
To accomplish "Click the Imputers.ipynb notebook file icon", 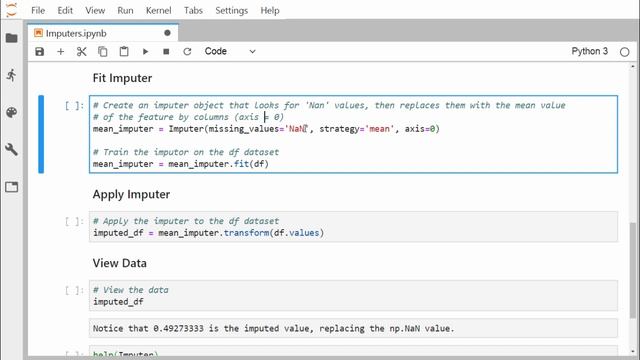I will pyautogui.click(x=38, y=33).
